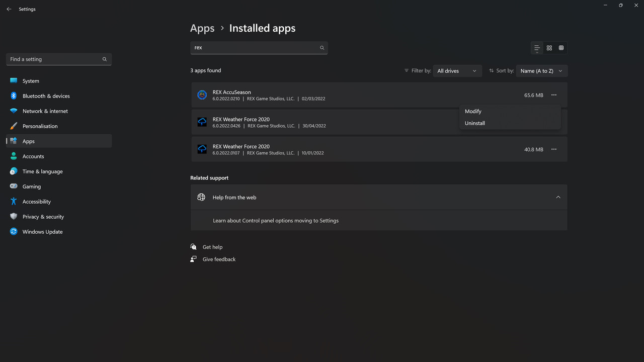This screenshot has width=644, height=362.
Task: Click the Installed apps page title
Action: pyautogui.click(x=263, y=28)
